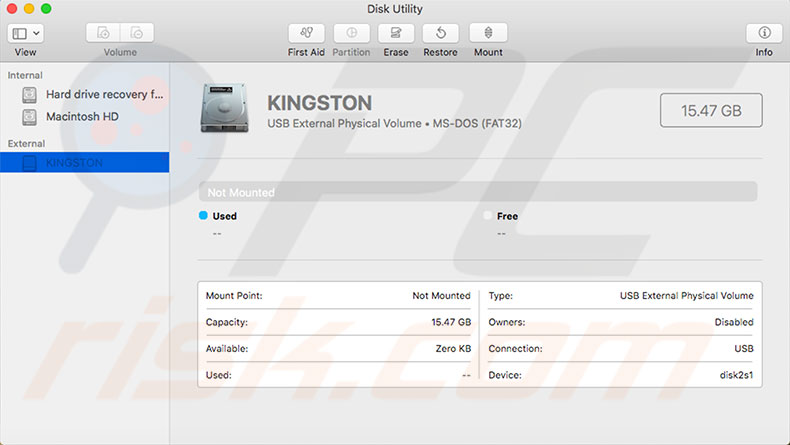
Task: Click the First Aid toolbar icon
Action: click(x=306, y=33)
